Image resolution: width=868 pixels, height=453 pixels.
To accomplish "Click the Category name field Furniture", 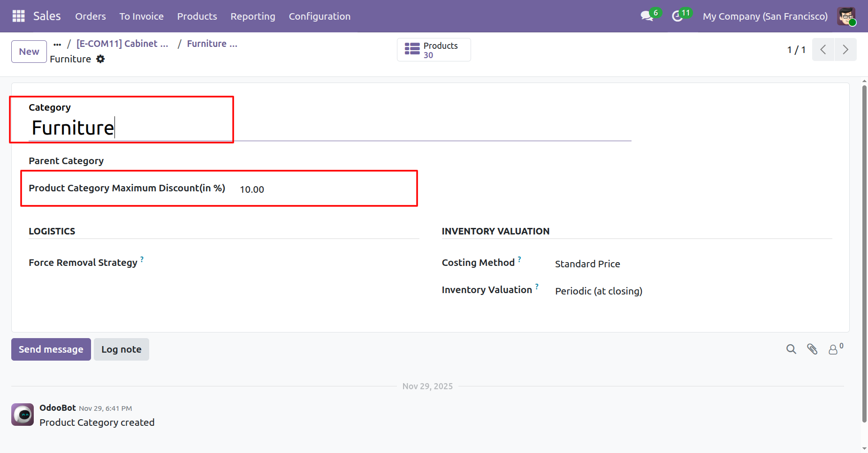I will click(x=330, y=128).
